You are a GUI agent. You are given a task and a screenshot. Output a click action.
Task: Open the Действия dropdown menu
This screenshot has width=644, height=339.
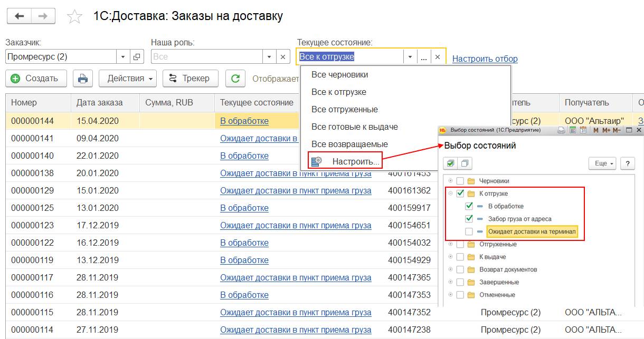click(128, 79)
